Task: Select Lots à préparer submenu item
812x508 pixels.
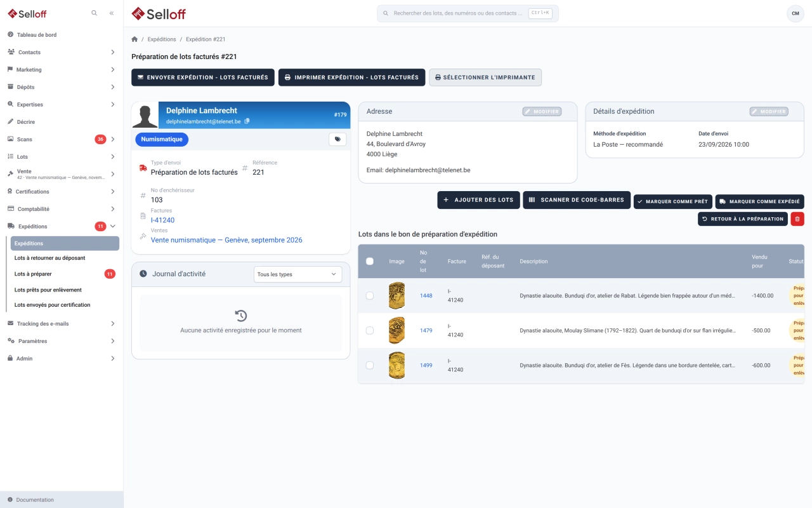Action: [65, 274]
